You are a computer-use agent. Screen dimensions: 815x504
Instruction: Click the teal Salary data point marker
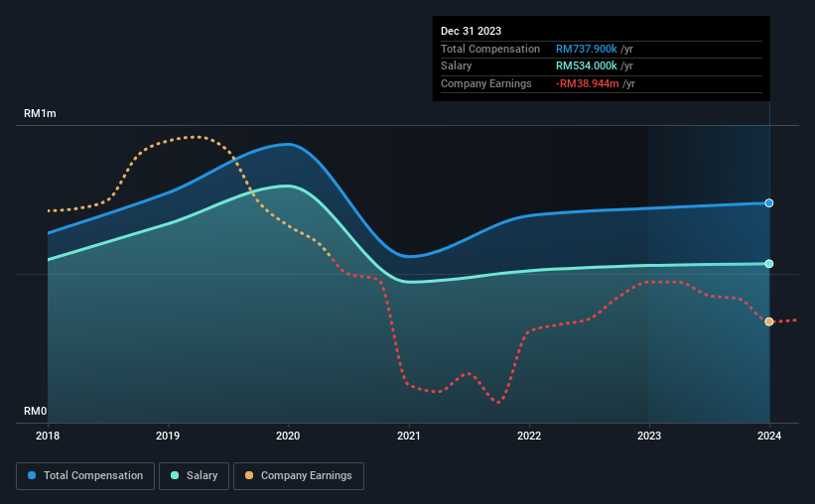[768, 264]
